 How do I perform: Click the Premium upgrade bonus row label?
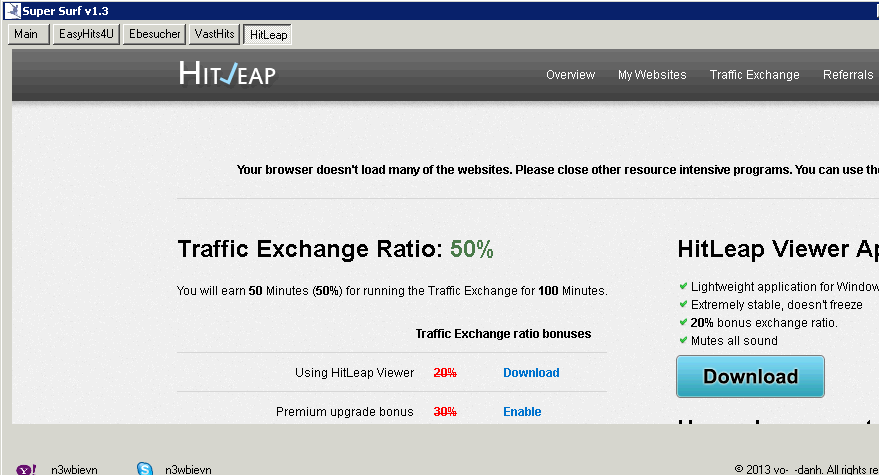click(x=344, y=412)
